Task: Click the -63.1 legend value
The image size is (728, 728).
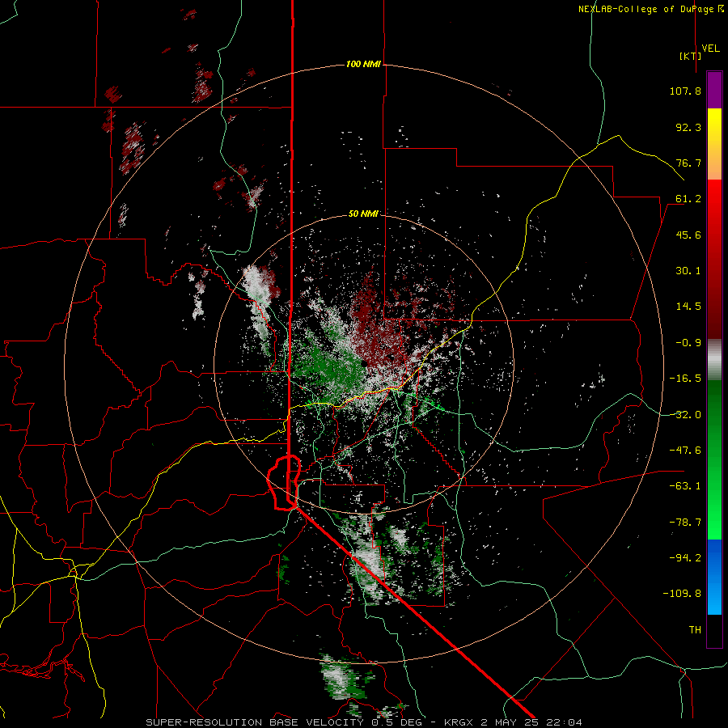Action: 685,486
